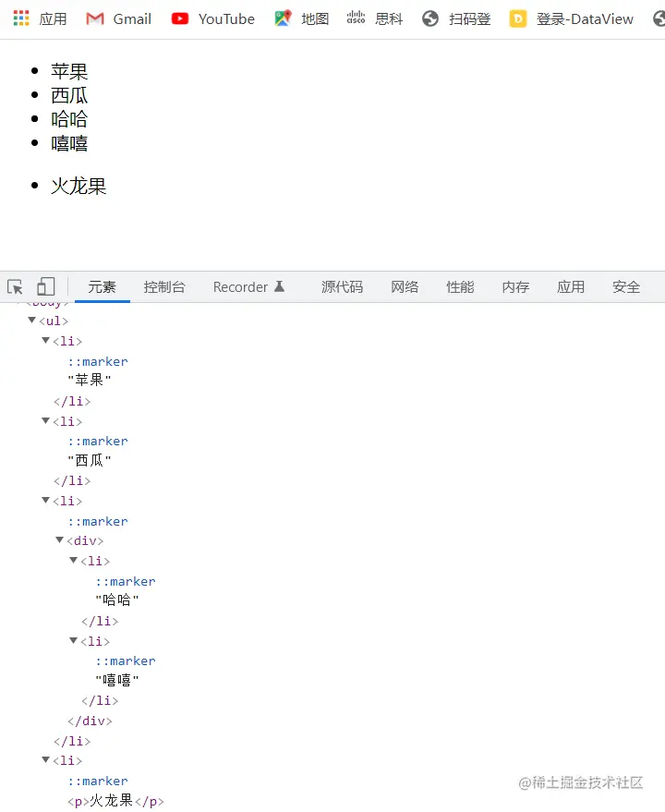Image resolution: width=665 pixels, height=812 pixels.
Task: Open the Recorder tab
Action: tap(240, 287)
